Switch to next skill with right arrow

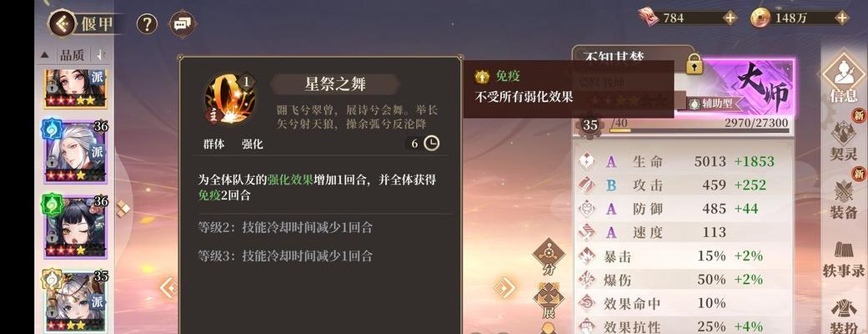(504, 287)
